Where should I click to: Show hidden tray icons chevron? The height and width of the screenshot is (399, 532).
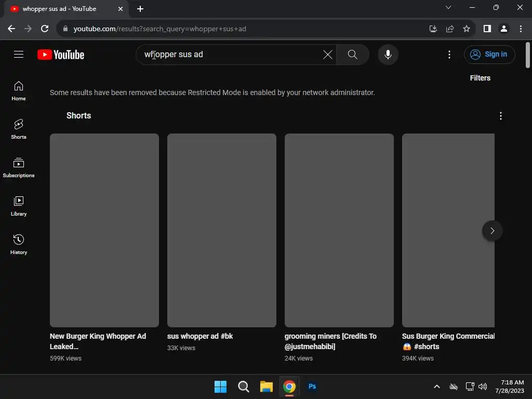pyautogui.click(x=436, y=387)
